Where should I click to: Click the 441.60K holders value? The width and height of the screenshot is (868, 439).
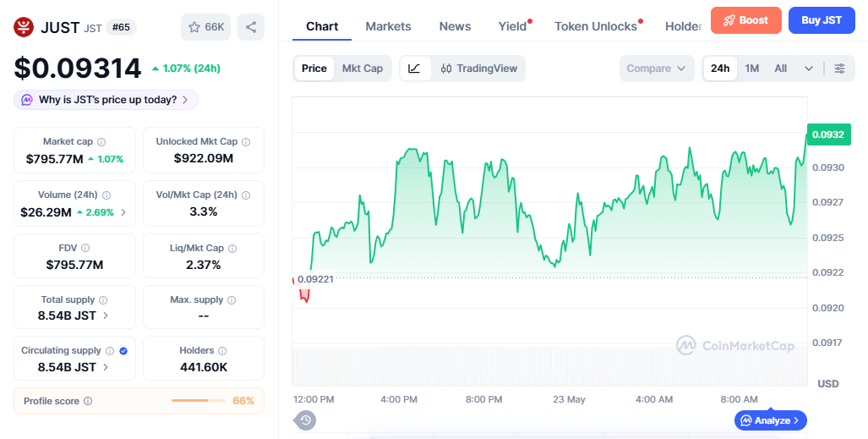[x=204, y=367]
